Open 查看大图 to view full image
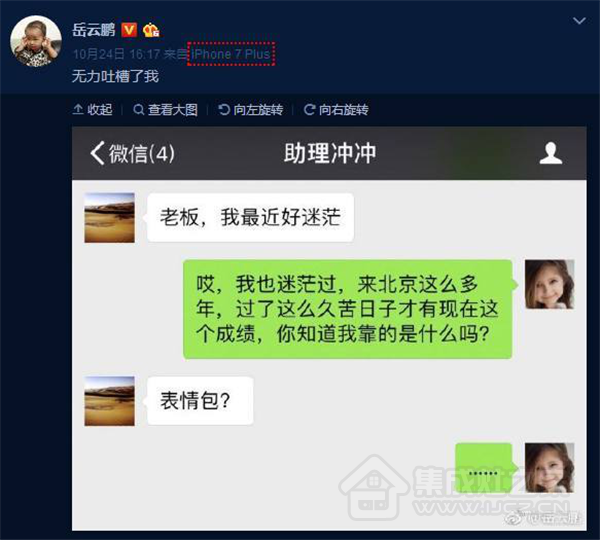This screenshot has height=540, width=600. pos(165,110)
